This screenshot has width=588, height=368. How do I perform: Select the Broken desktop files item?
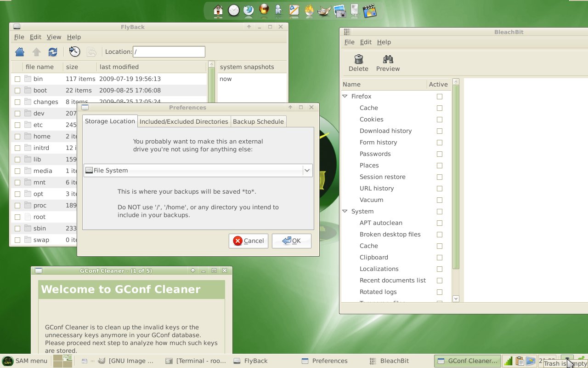point(390,235)
